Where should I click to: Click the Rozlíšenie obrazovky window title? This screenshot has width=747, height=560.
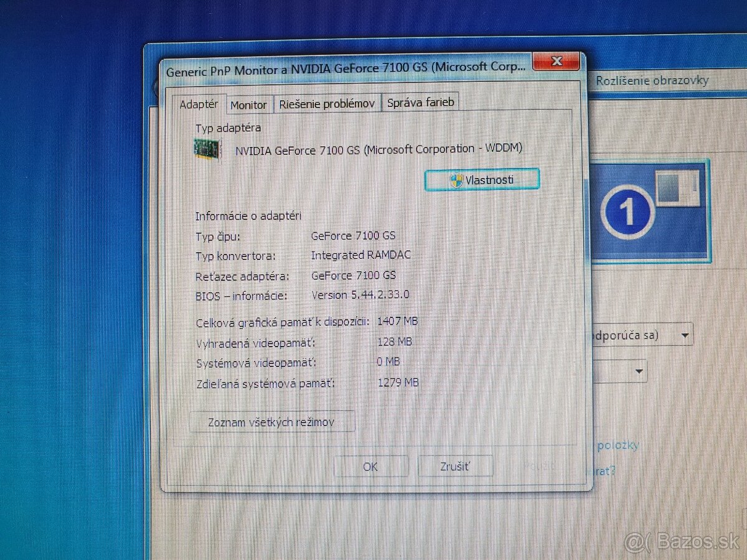[652, 80]
